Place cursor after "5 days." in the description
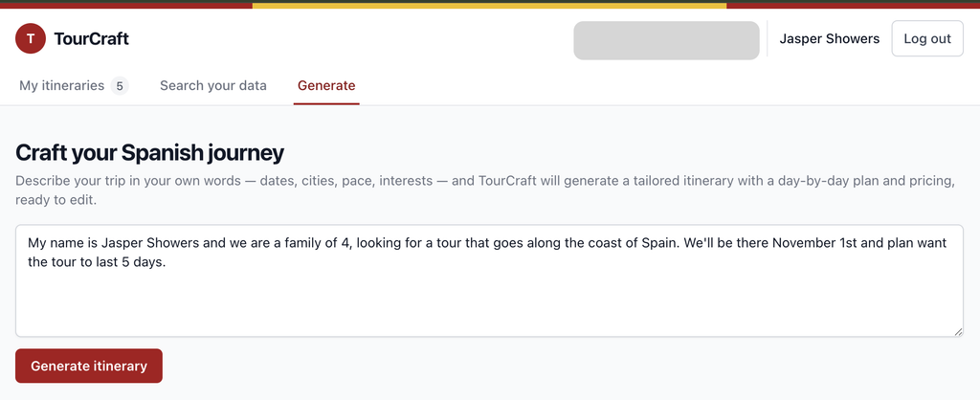980x400 pixels. [167, 262]
